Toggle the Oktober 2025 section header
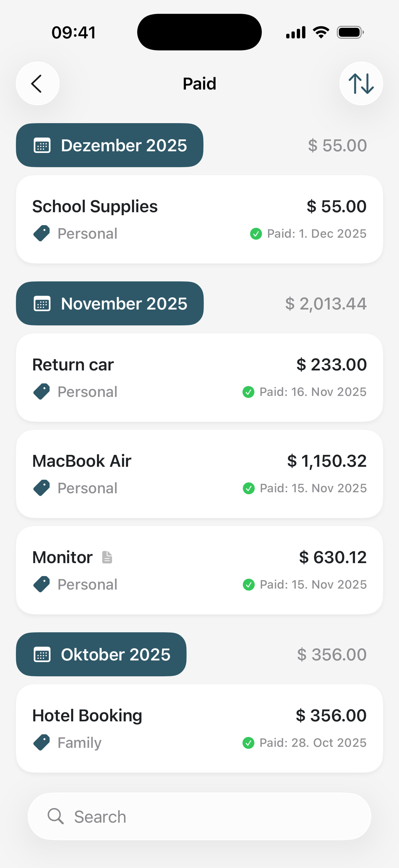Viewport: 399px width, 868px height. (101, 654)
